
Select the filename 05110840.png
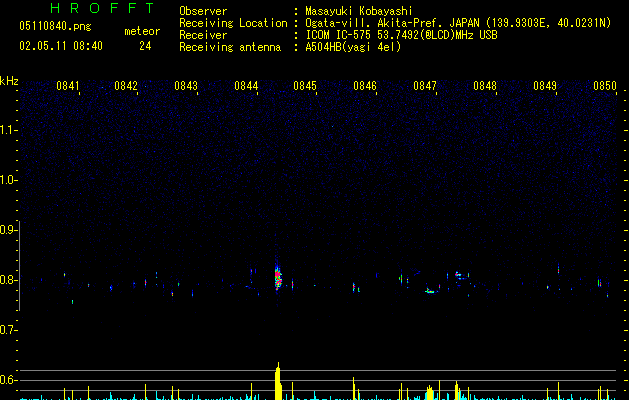tap(55, 26)
